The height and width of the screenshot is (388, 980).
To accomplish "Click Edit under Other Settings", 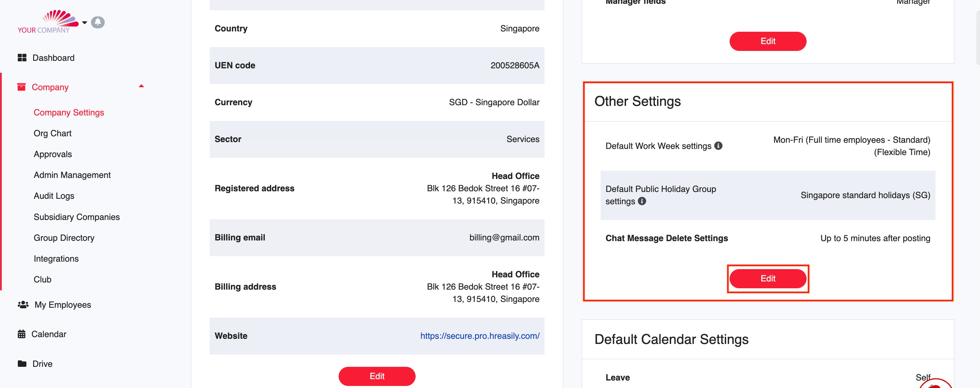I will coord(768,279).
